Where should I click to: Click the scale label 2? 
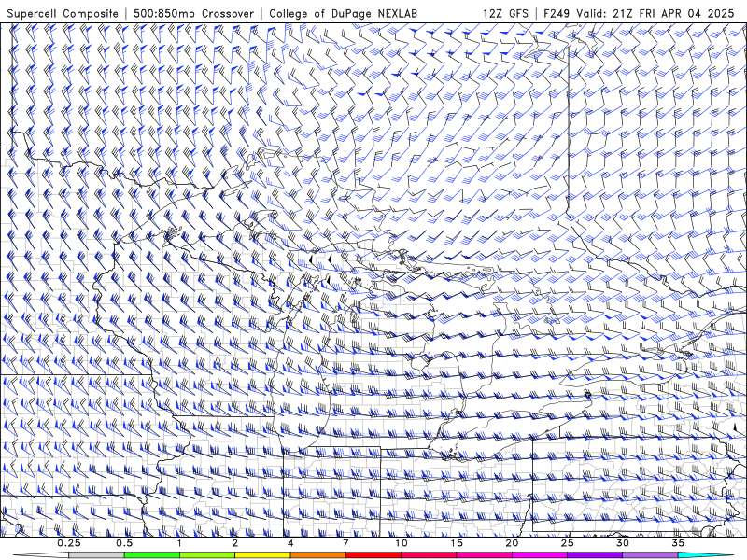click(x=235, y=543)
